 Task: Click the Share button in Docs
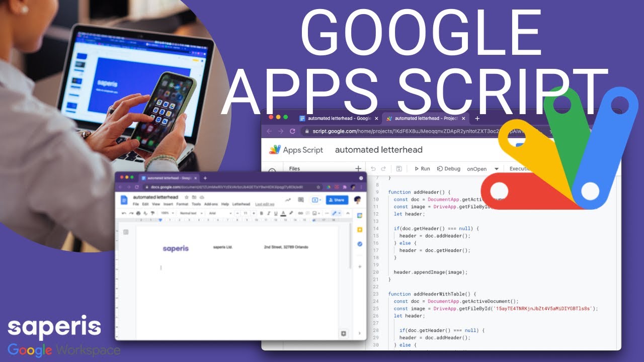pyautogui.click(x=337, y=200)
